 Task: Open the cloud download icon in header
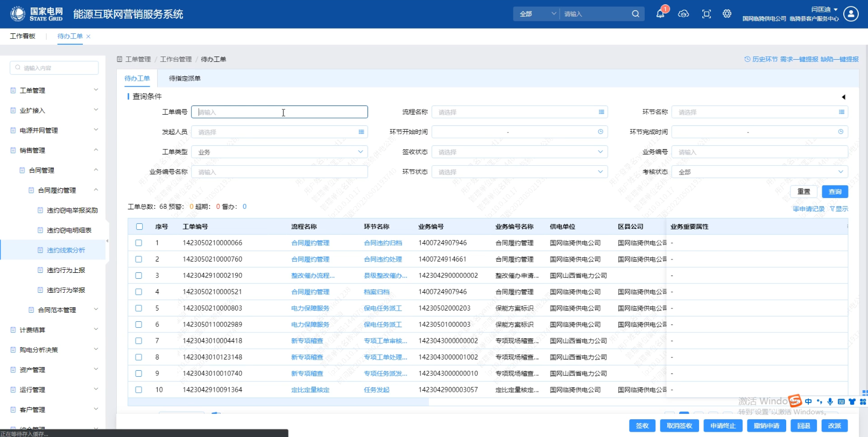point(683,14)
